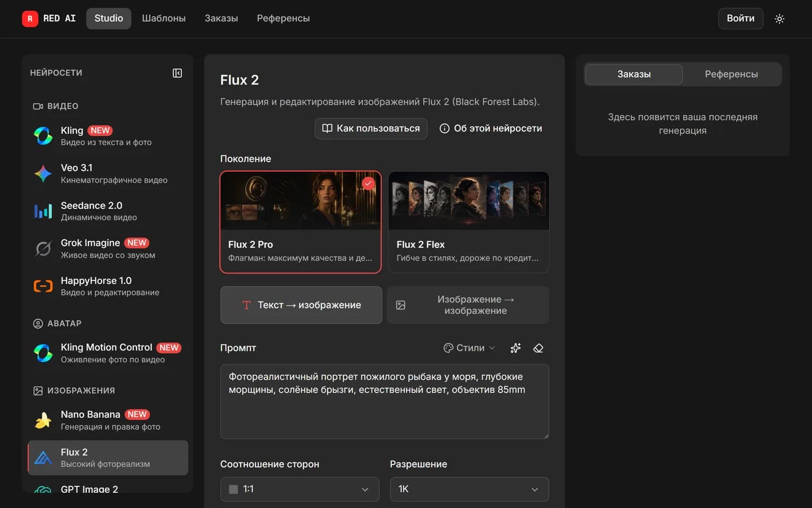Screen dimensions: 812x508
Task: Toggle the light/dark theme sun icon
Action: (779, 19)
